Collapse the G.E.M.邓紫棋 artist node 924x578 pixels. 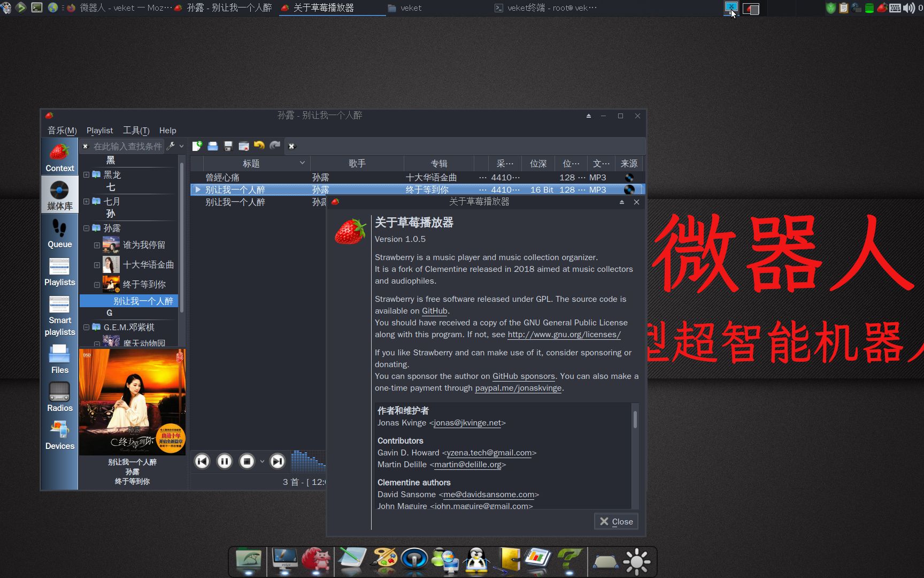86,327
